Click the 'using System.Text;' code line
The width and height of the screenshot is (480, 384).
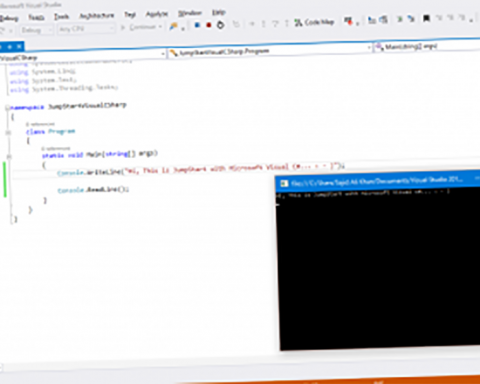click(43, 80)
